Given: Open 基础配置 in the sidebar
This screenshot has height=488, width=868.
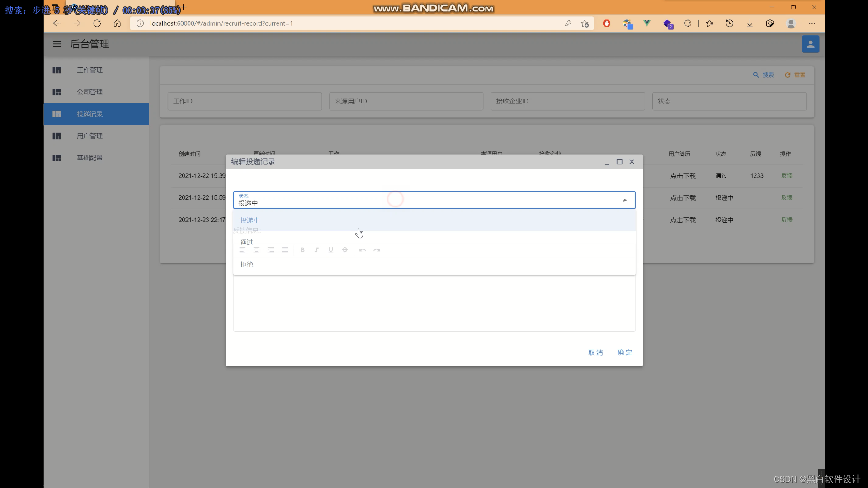Looking at the screenshot, I should pyautogui.click(x=96, y=158).
